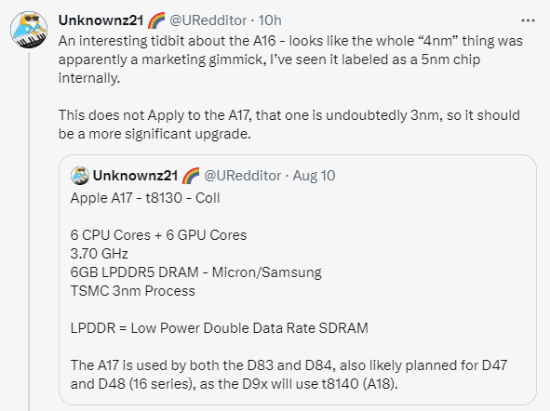Click the "6 CPU Cores + 6 GPU Cores" line

pyautogui.click(x=159, y=235)
